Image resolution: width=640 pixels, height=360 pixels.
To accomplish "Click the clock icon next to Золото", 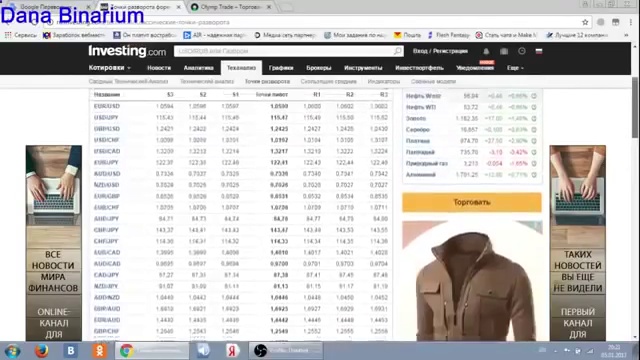I will (534, 118).
